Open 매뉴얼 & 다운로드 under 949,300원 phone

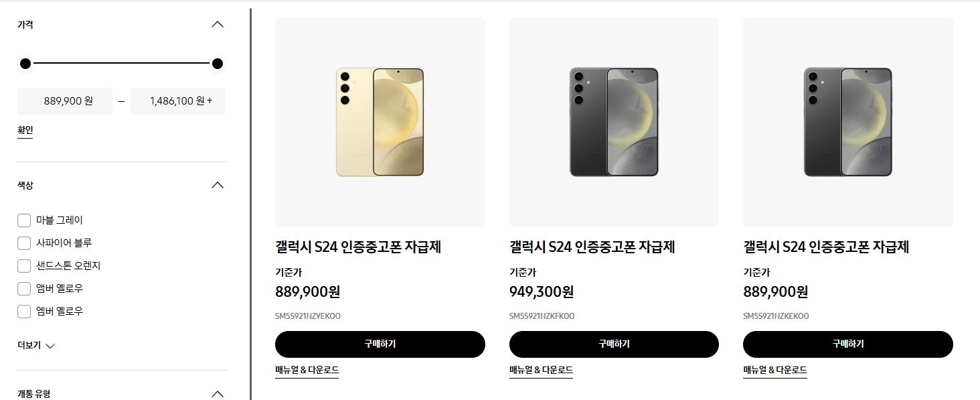[541, 371]
